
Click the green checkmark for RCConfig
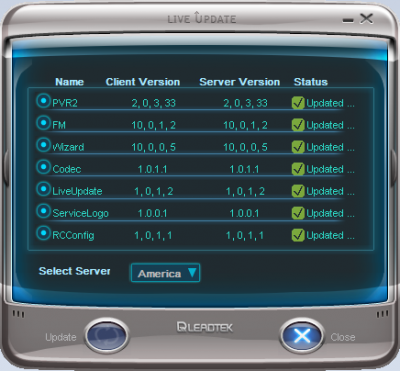298,235
